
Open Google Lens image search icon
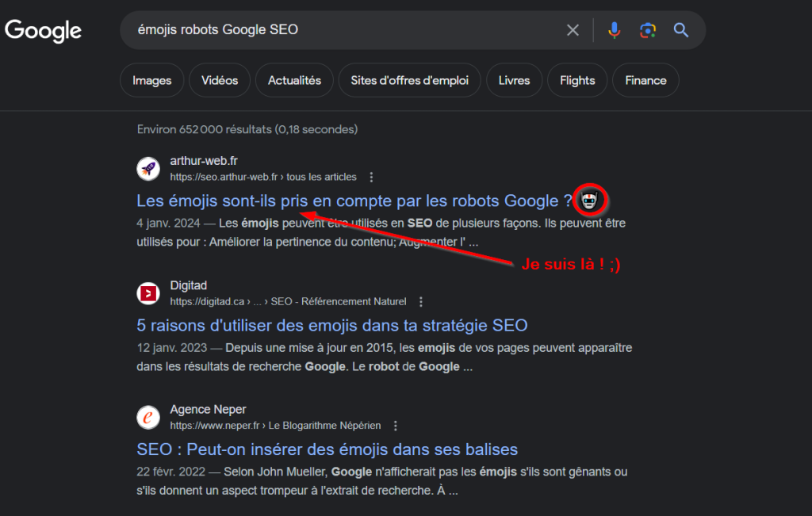(x=648, y=30)
